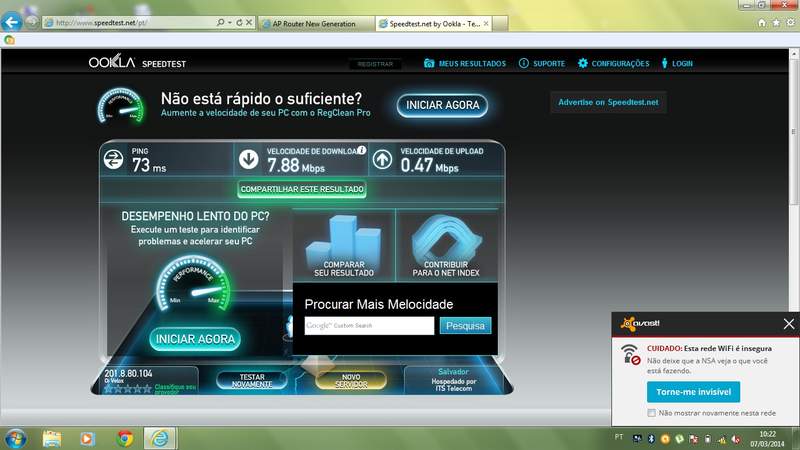The height and width of the screenshot is (450, 800).
Task: Click NOVO SERVIDOR button
Action: click(351, 381)
